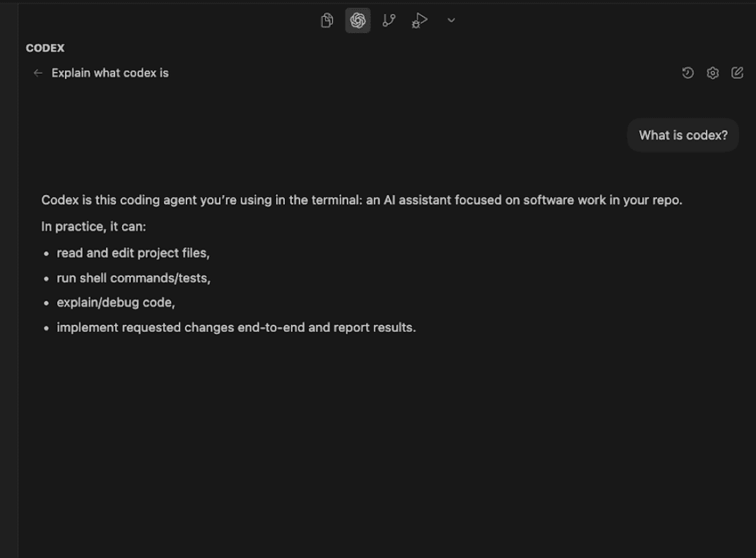
Task: Click the copy files icon in the toolbar
Action: (x=326, y=20)
